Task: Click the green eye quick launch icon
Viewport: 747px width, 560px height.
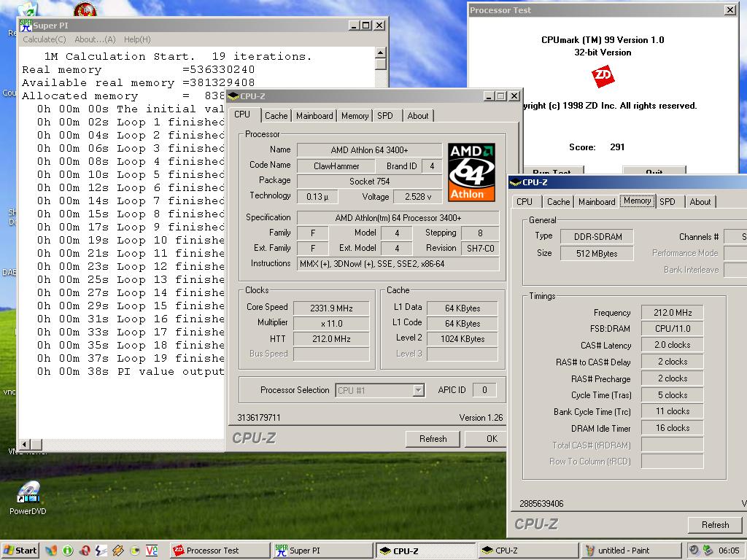Action: [x=135, y=551]
